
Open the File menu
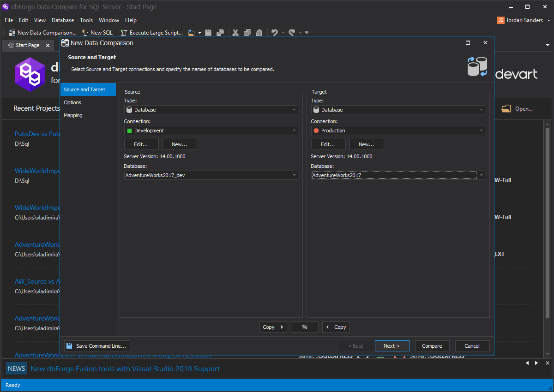point(9,20)
